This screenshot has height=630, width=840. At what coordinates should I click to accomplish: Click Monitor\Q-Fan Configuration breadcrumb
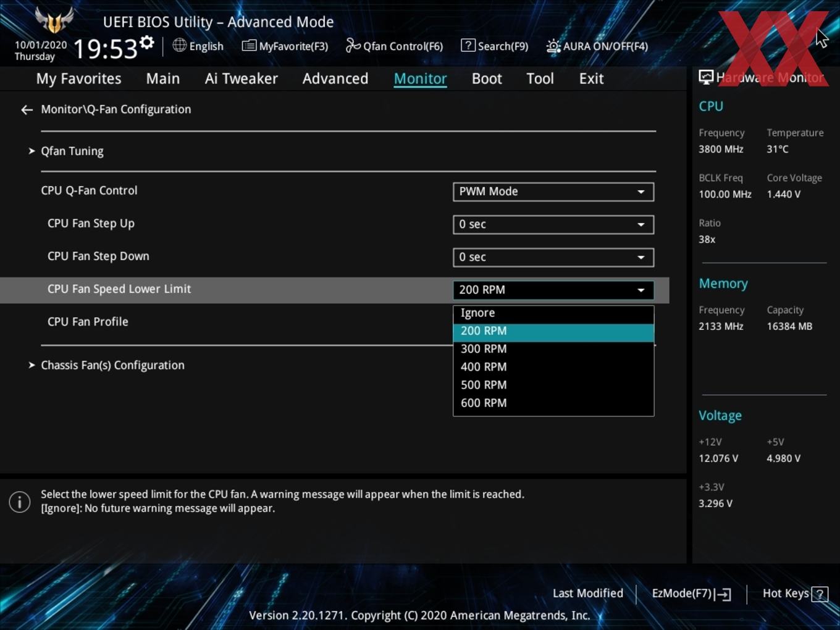click(116, 109)
